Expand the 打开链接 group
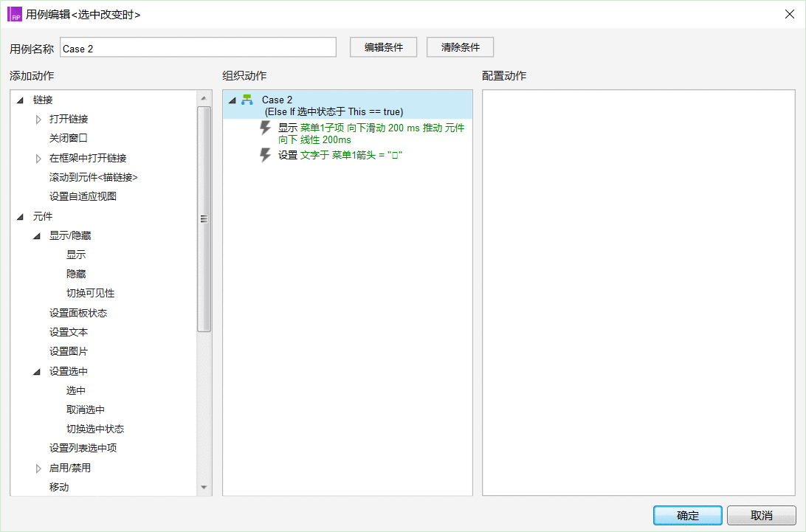 pos(38,120)
